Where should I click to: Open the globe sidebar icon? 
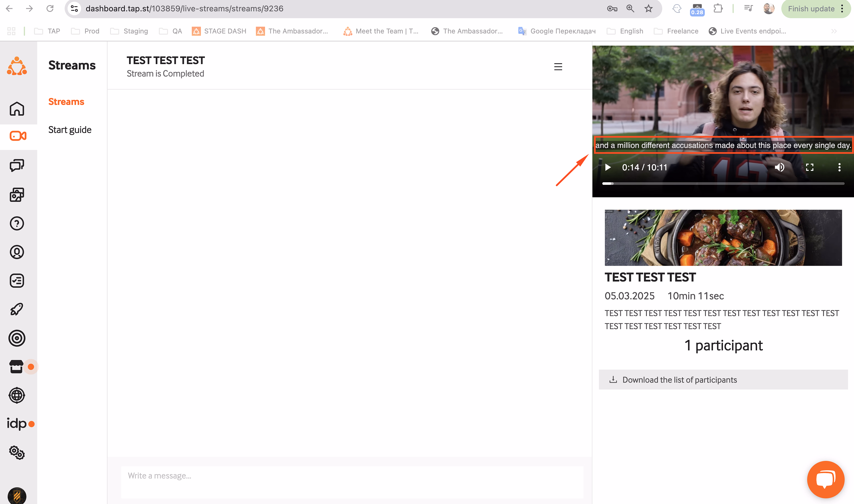click(17, 395)
